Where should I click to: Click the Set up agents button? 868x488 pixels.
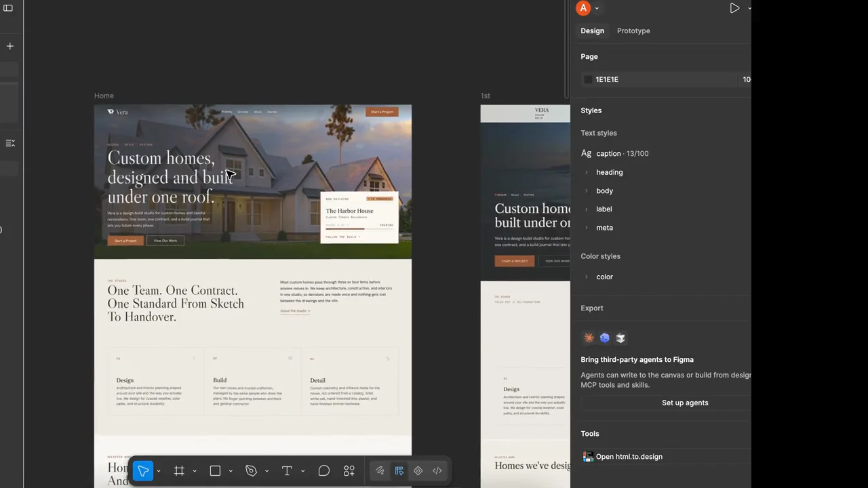(x=685, y=403)
